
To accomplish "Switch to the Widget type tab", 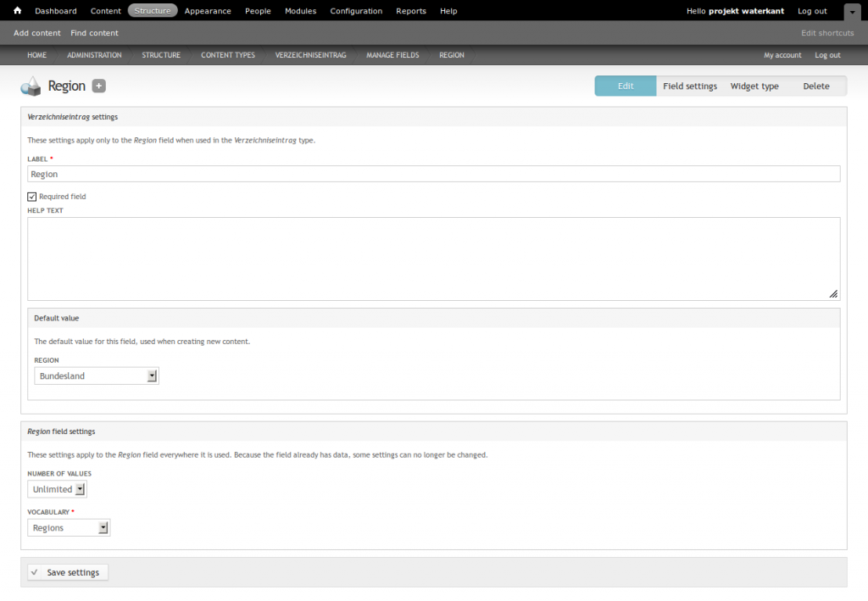I will (x=754, y=86).
